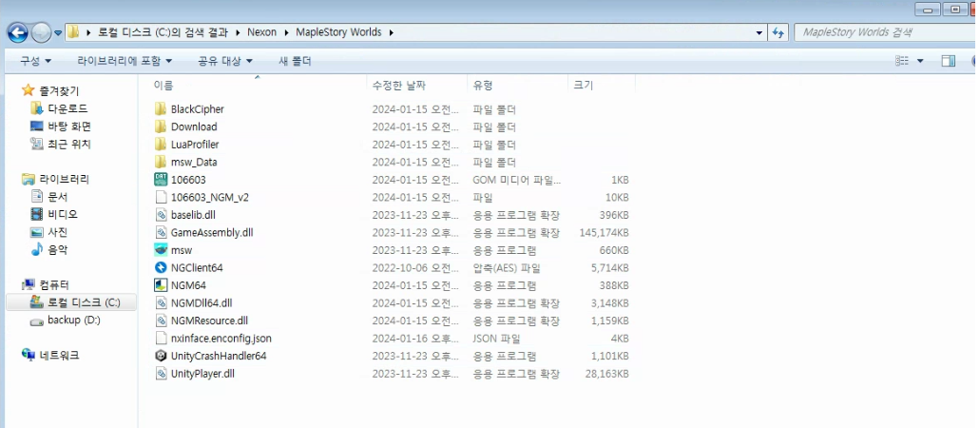Select the UnityCrashHandler64 icon
Screen dimensions: 980x428
tap(161, 356)
